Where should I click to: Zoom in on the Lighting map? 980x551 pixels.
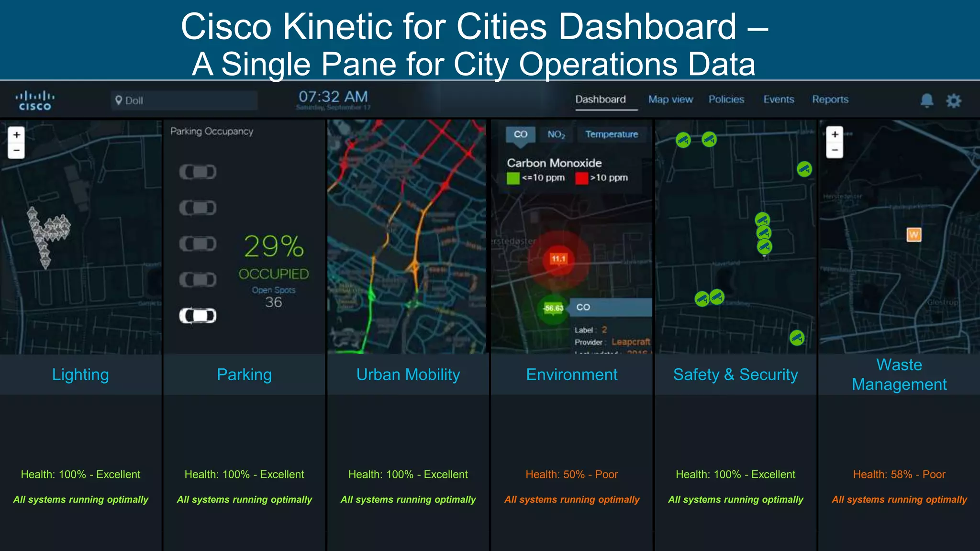[x=16, y=135]
